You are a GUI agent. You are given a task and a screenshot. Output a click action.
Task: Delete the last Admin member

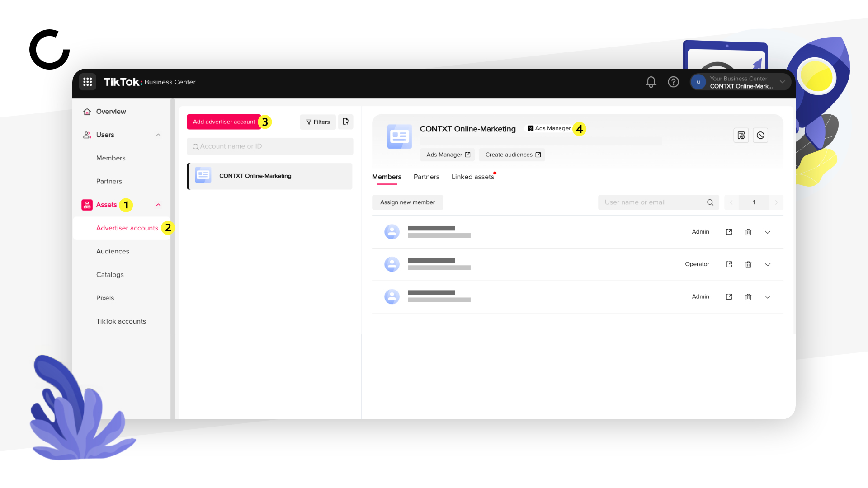pyautogui.click(x=748, y=297)
